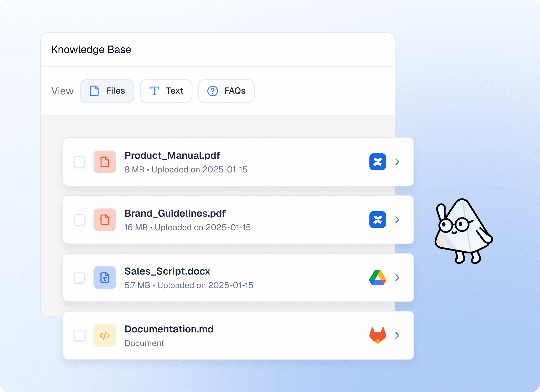Click the blue docx file icon for Sales_Script

click(x=105, y=277)
